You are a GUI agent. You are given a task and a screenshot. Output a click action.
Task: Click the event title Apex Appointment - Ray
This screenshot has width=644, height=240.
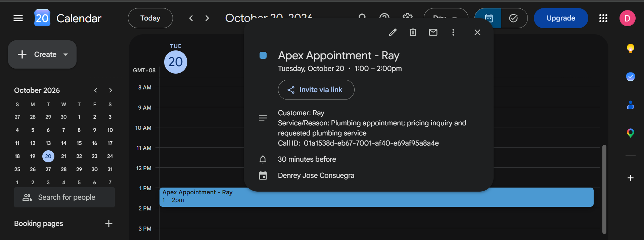(x=339, y=55)
